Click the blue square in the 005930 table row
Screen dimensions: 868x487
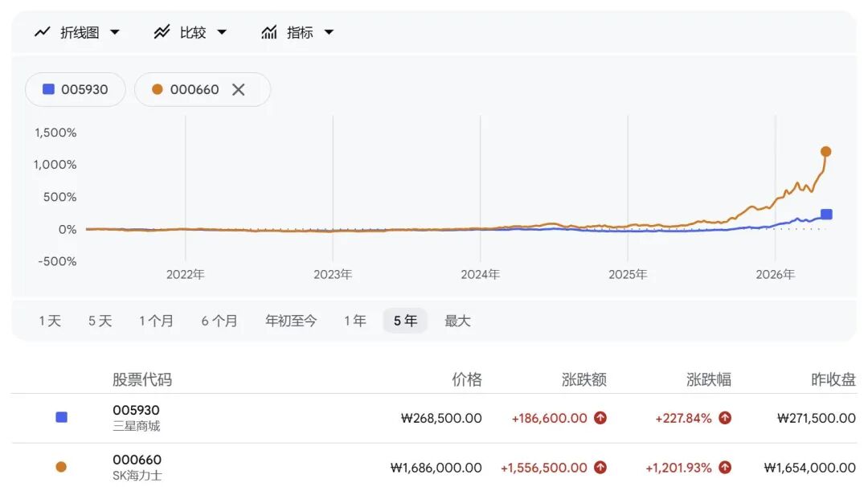(61, 417)
